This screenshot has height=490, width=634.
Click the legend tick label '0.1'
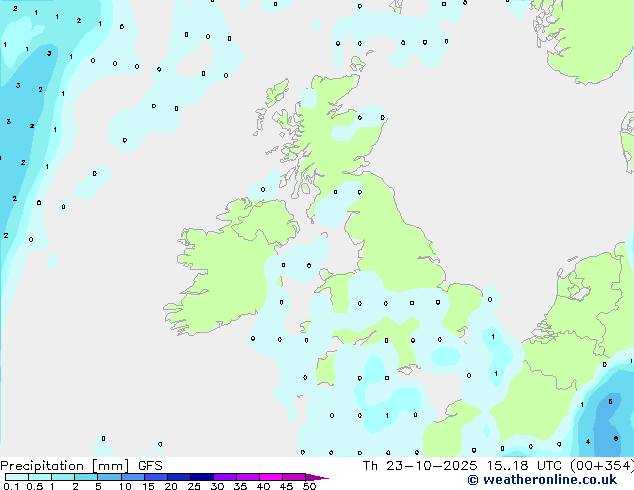pyautogui.click(x=11, y=486)
